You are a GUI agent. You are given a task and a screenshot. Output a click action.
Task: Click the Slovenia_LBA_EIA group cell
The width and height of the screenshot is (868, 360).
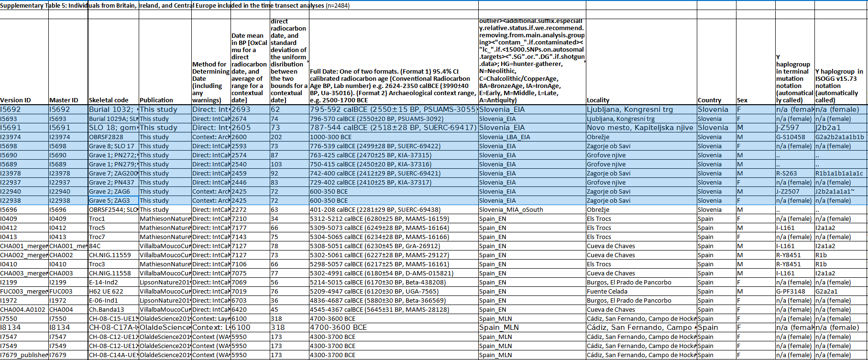(532, 137)
